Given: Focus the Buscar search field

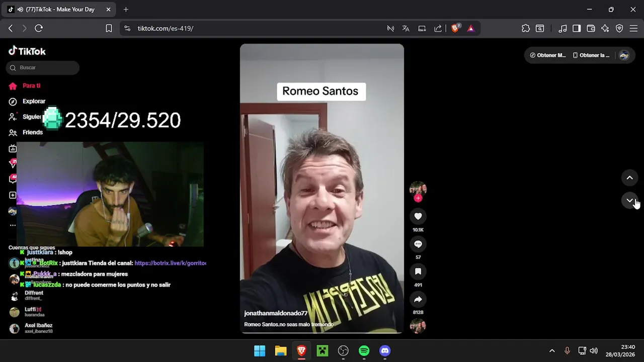Looking at the screenshot, I should (43, 67).
